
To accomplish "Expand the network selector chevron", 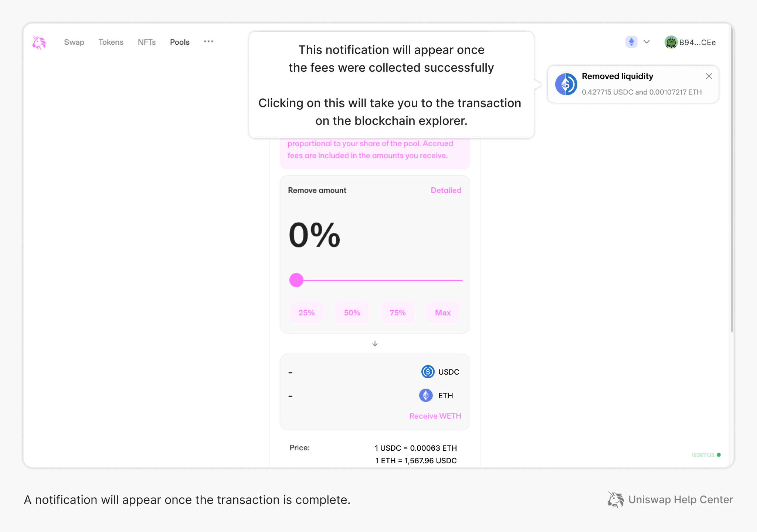I will (x=646, y=42).
